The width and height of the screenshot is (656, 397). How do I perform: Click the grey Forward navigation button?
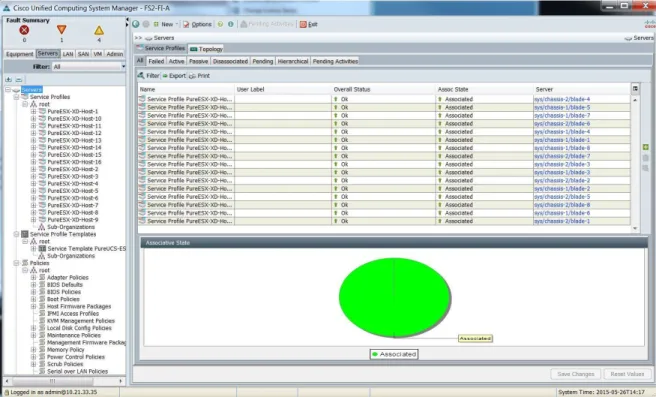point(146,24)
